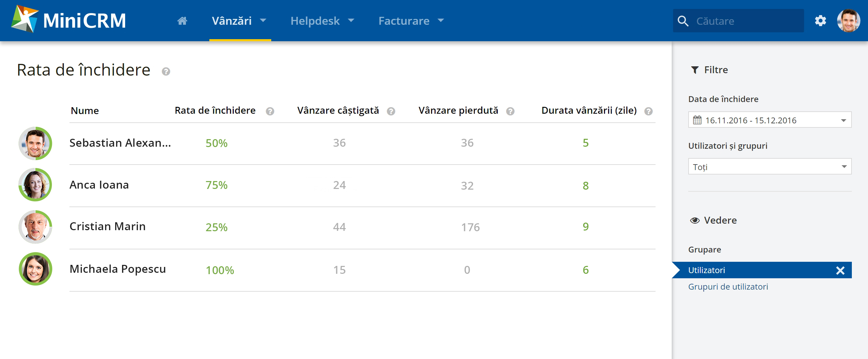Open Michaela Popescu avatar photo

[x=35, y=269]
